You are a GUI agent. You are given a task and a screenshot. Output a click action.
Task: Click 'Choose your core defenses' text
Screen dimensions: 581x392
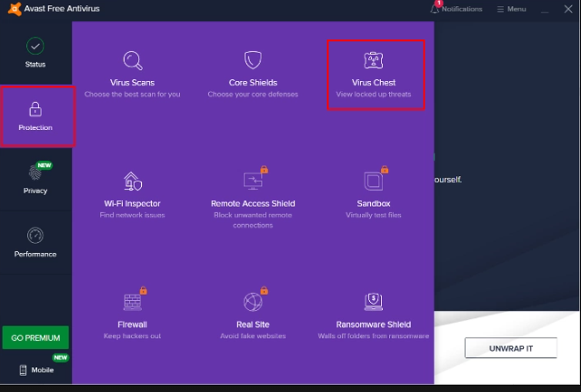tap(253, 95)
